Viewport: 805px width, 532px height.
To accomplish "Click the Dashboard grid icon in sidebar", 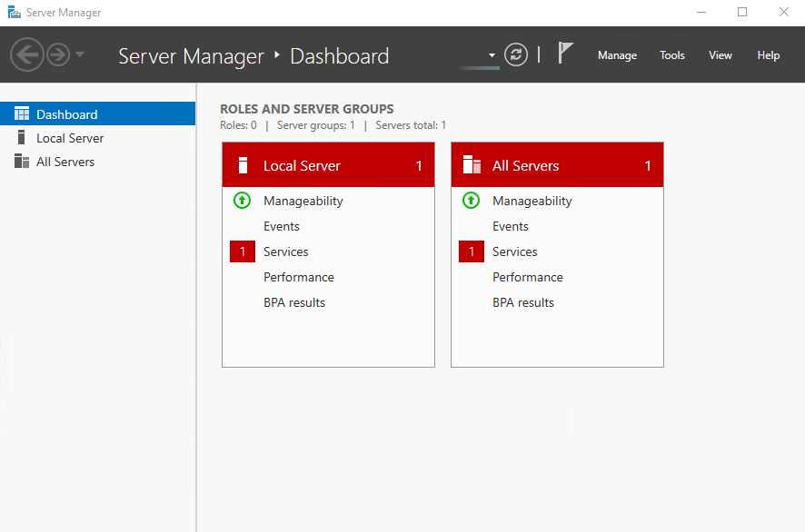I will [22, 113].
